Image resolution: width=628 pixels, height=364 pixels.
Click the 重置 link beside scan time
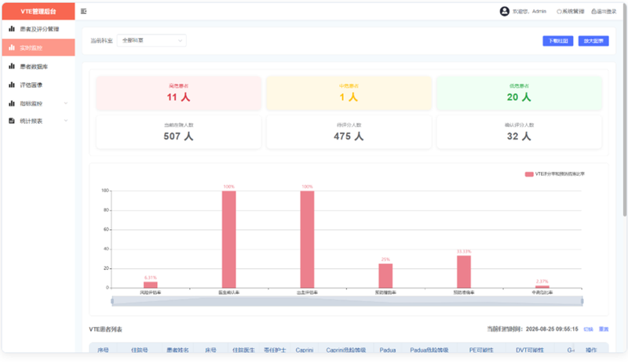coord(604,329)
